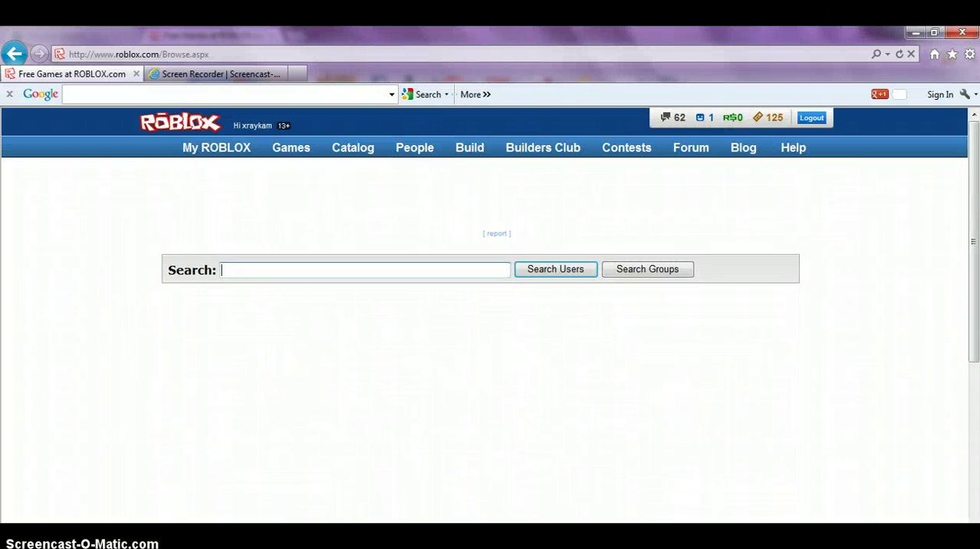This screenshot has height=549, width=980.
Task: Click the Google +1 button
Action: click(879, 94)
